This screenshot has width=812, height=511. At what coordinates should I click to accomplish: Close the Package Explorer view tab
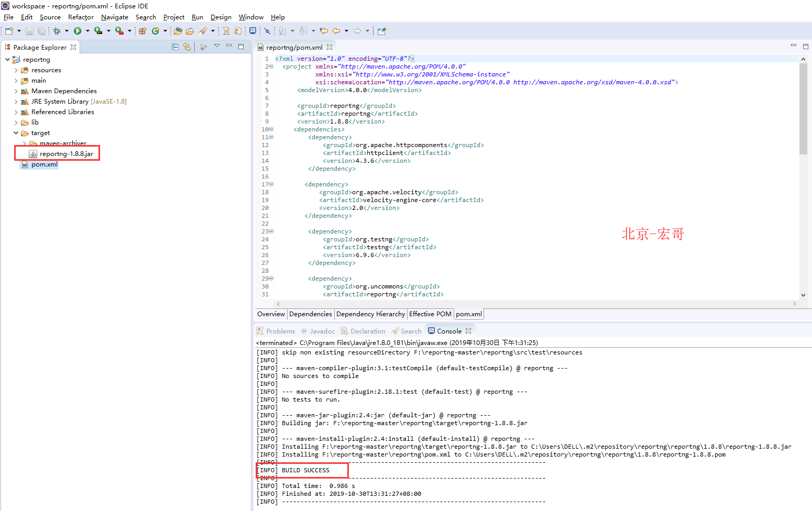[73, 47]
